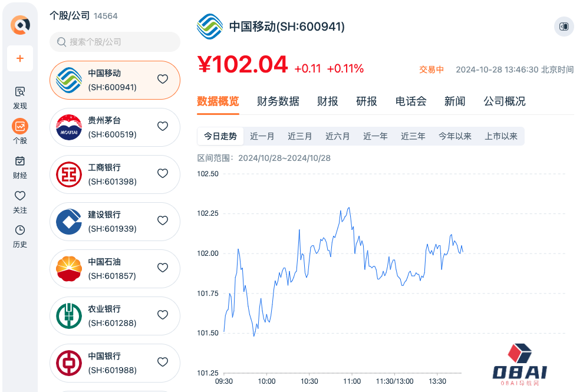This screenshot has width=583, height=392.
Task: Click the 中国移动 logo in the stock list
Action: [x=69, y=80]
